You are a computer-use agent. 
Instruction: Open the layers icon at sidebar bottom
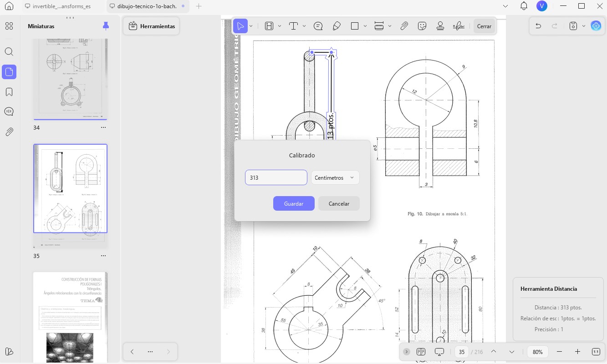[x=9, y=351]
